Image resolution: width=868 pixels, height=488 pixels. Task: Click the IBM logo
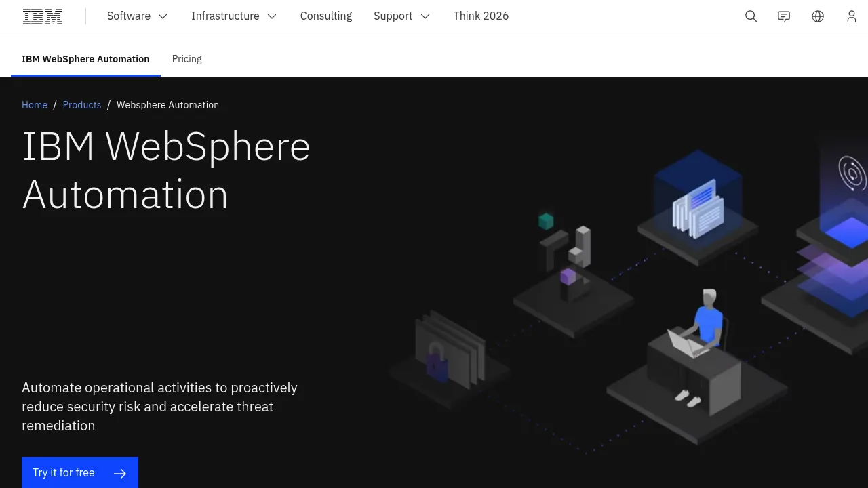click(43, 16)
